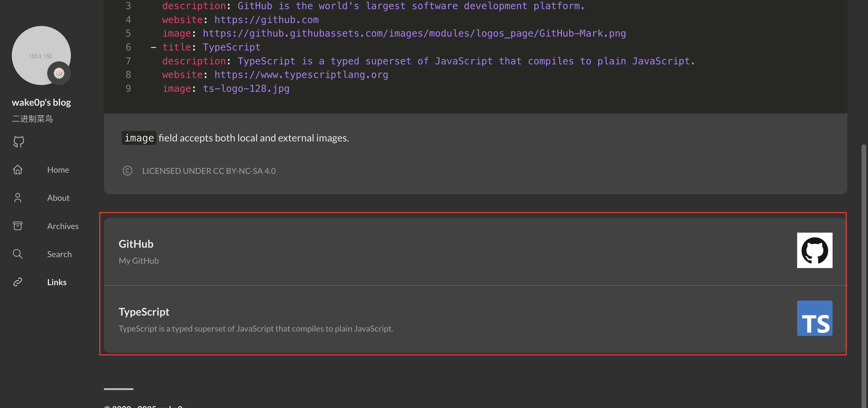Click the Links chain icon
868x408 pixels.
coord(17,282)
